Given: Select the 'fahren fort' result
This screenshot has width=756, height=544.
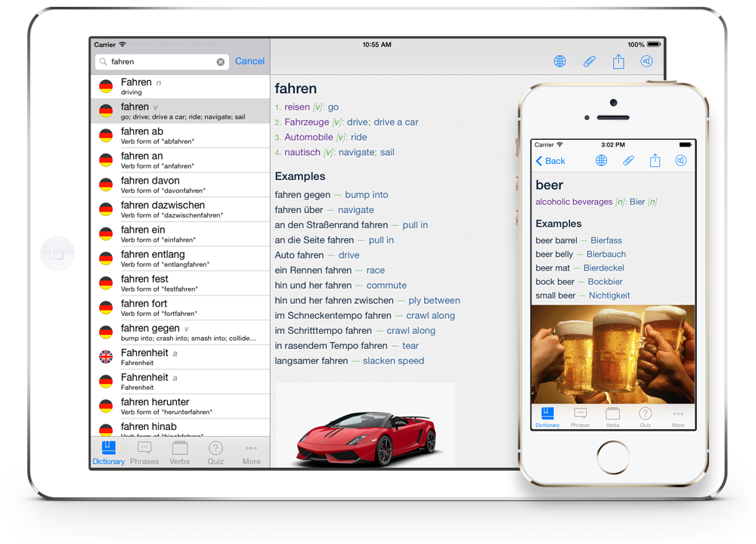Looking at the screenshot, I should (181, 308).
